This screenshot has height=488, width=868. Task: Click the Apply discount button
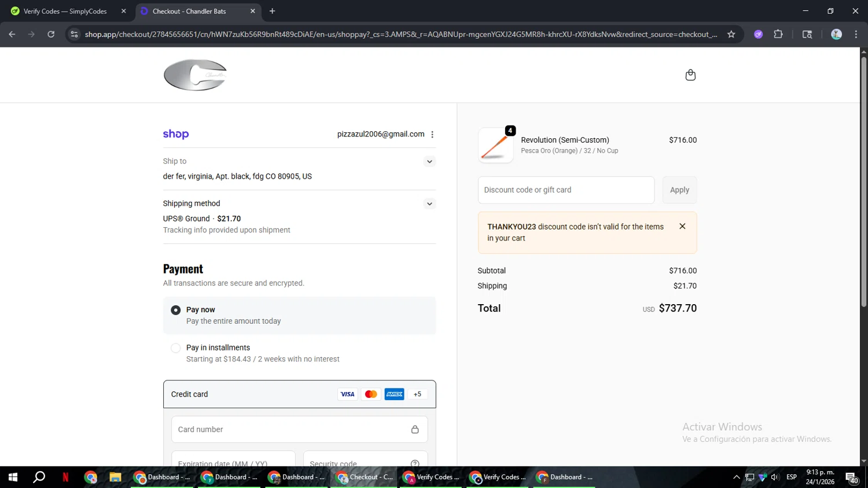click(x=679, y=190)
